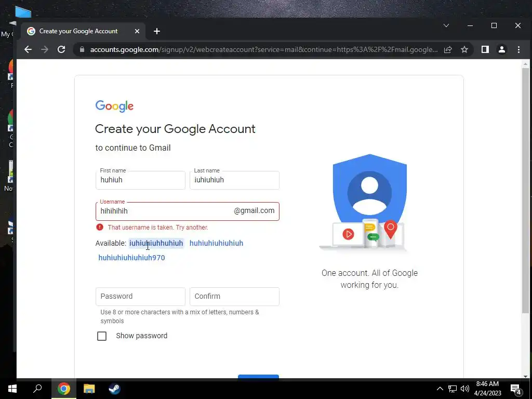Focus the Confirm password field
The image size is (532, 399).
[x=234, y=297]
